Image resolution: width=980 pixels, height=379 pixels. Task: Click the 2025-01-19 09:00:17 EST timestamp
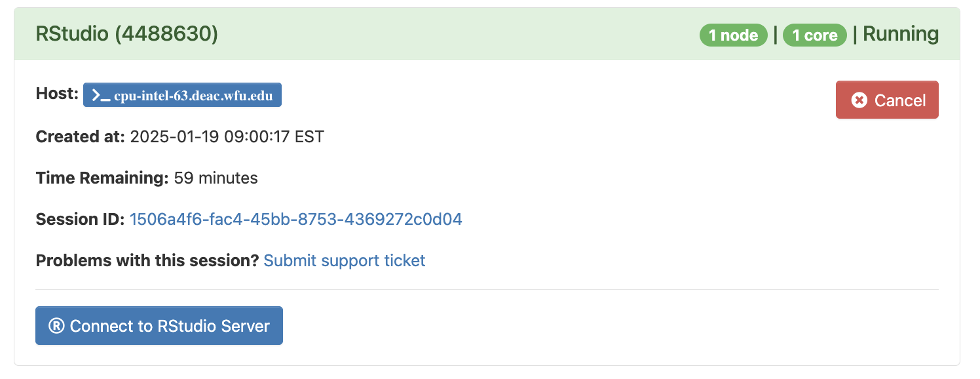227,137
